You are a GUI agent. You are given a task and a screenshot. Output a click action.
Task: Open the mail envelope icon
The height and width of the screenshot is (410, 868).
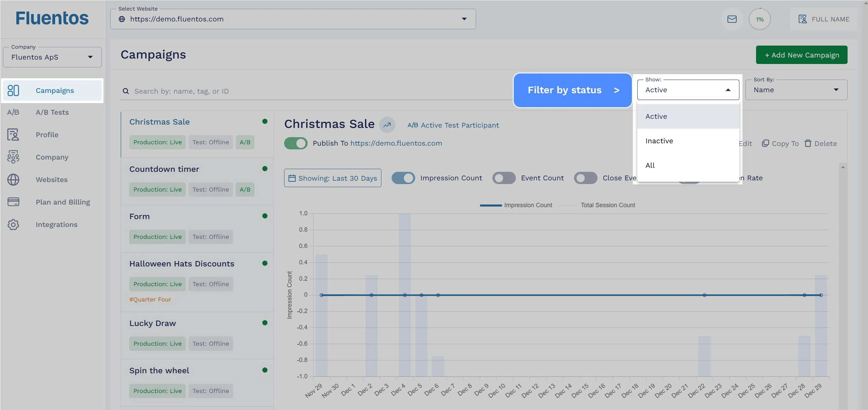732,19
